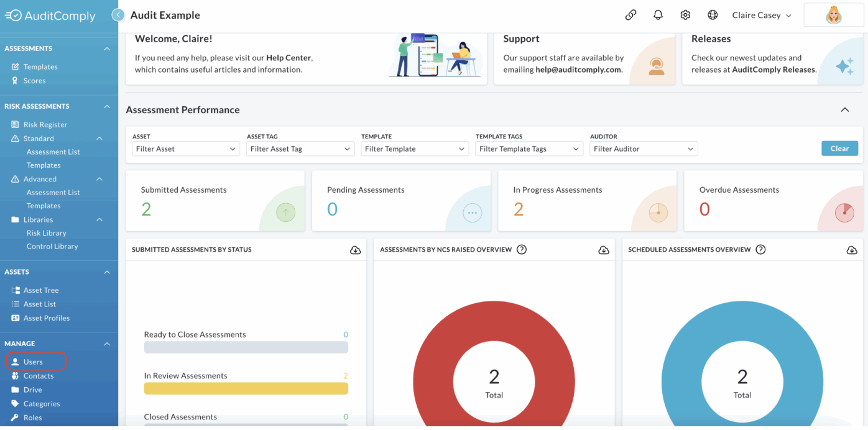This screenshot has width=868, height=430.
Task: Download Scheduled Assessments Overview chart
Action: [851, 250]
